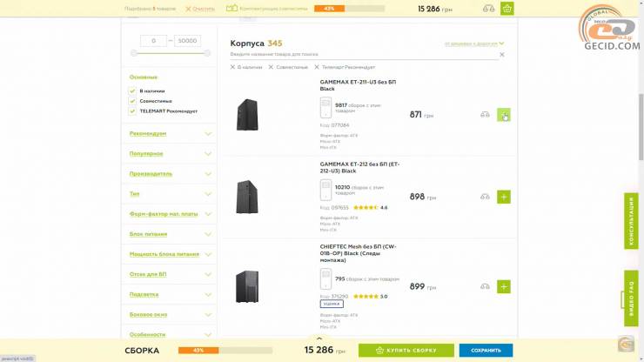644x362 pixels.
Task: Add GAMEMAX ET-211-U3 case to build
Action: point(504,115)
